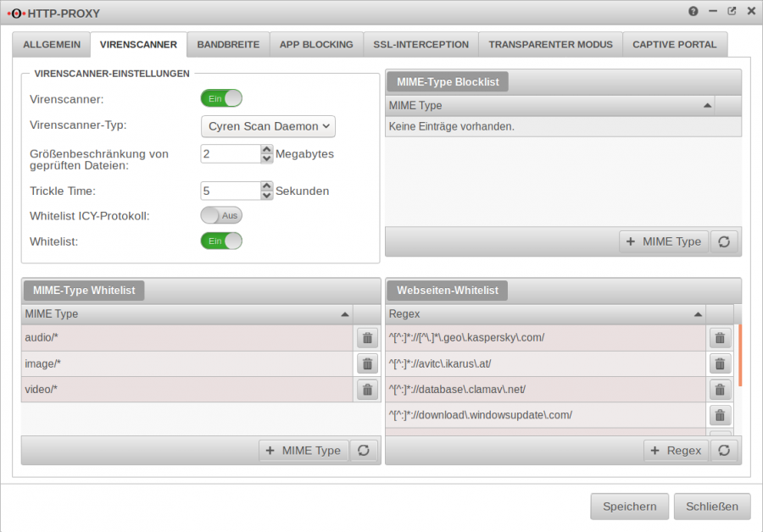Refresh the MIME-Type Blocklist
763x532 pixels.
pos(724,241)
